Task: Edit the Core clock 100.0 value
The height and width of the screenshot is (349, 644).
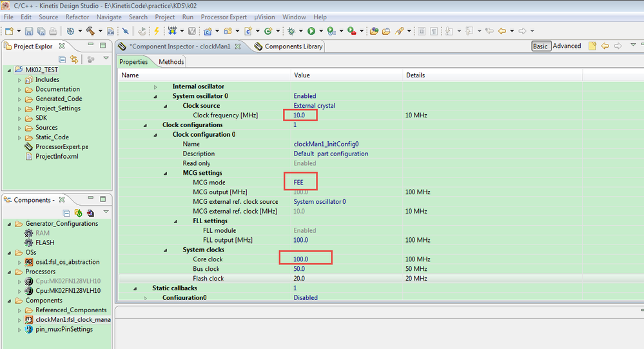Action: click(x=300, y=259)
